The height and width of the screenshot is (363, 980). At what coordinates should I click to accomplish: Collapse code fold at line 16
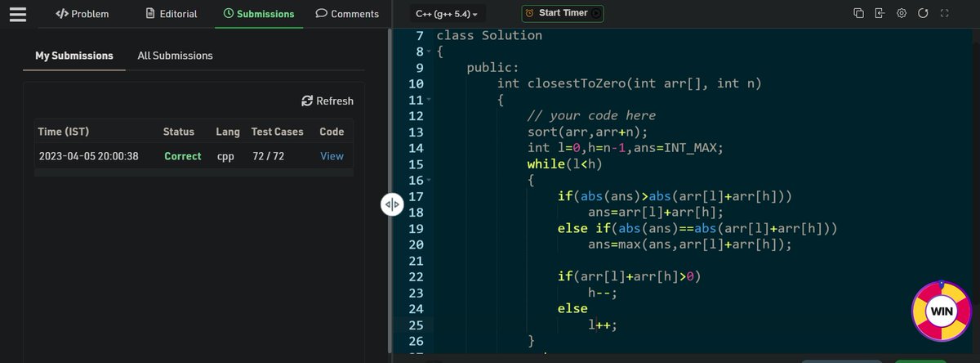click(428, 180)
